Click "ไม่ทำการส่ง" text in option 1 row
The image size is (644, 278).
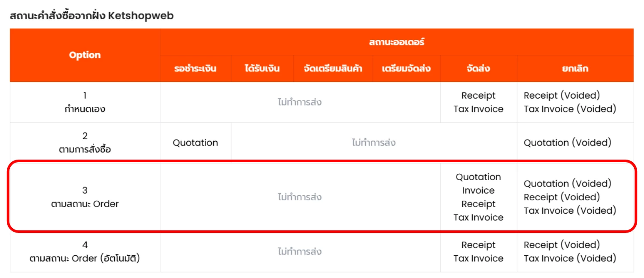(x=300, y=103)
